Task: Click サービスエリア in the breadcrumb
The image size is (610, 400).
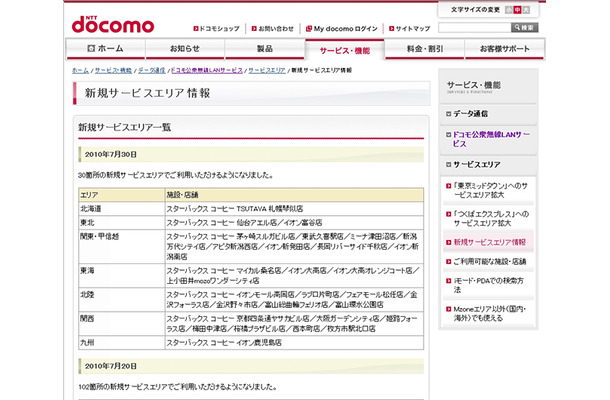Action: 267,70
